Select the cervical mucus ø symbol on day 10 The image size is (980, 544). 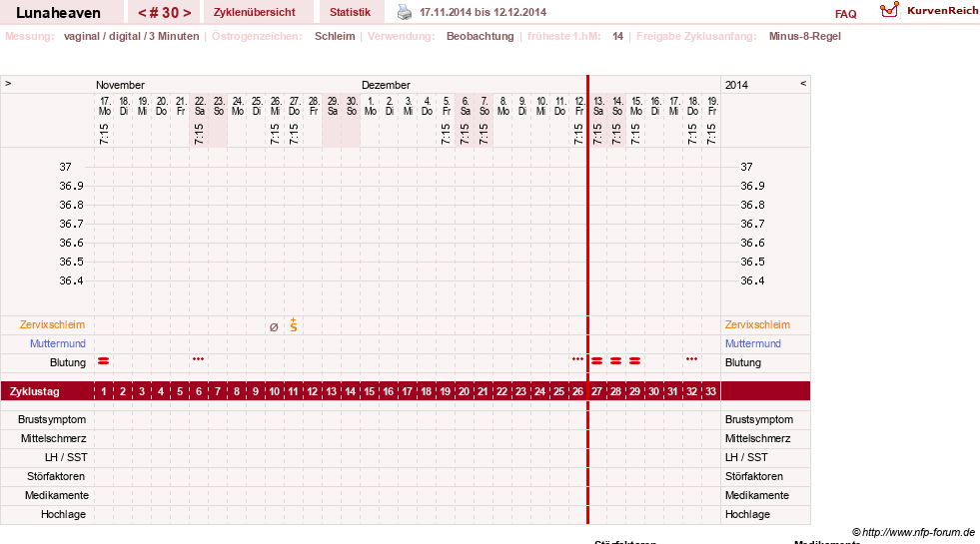pyautogui.click(x=274, y=326)
